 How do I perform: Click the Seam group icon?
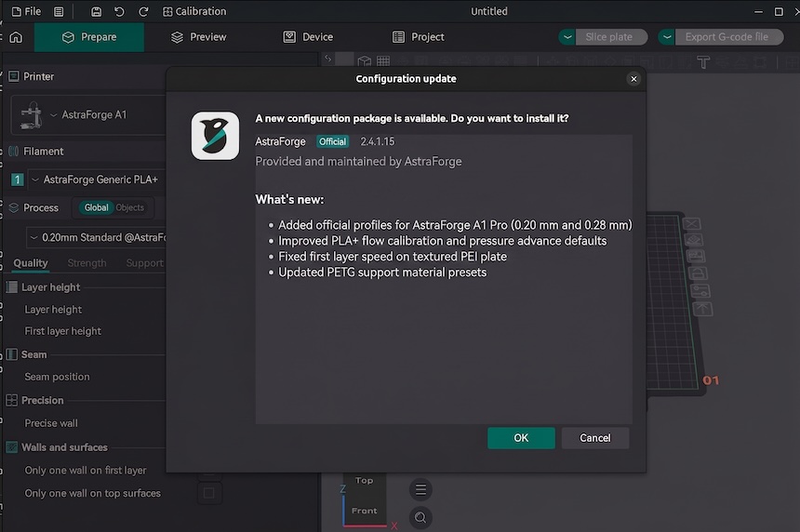coord(12,354)
